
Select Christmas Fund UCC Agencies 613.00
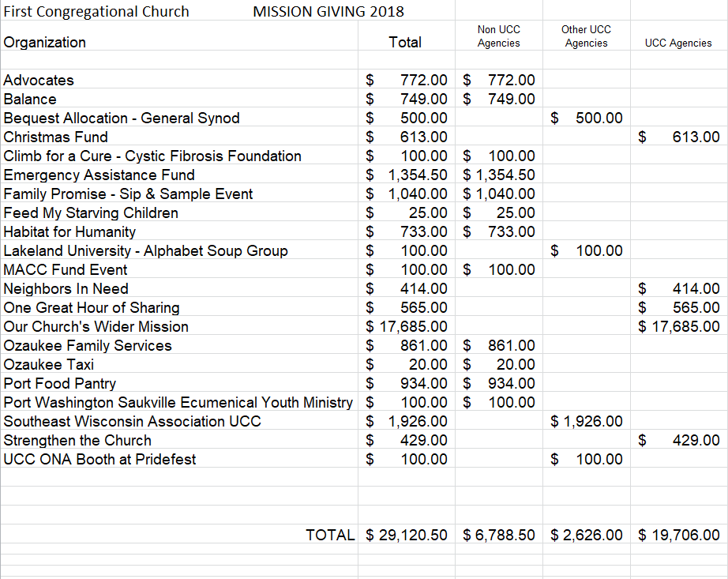[x=679, y=137]
